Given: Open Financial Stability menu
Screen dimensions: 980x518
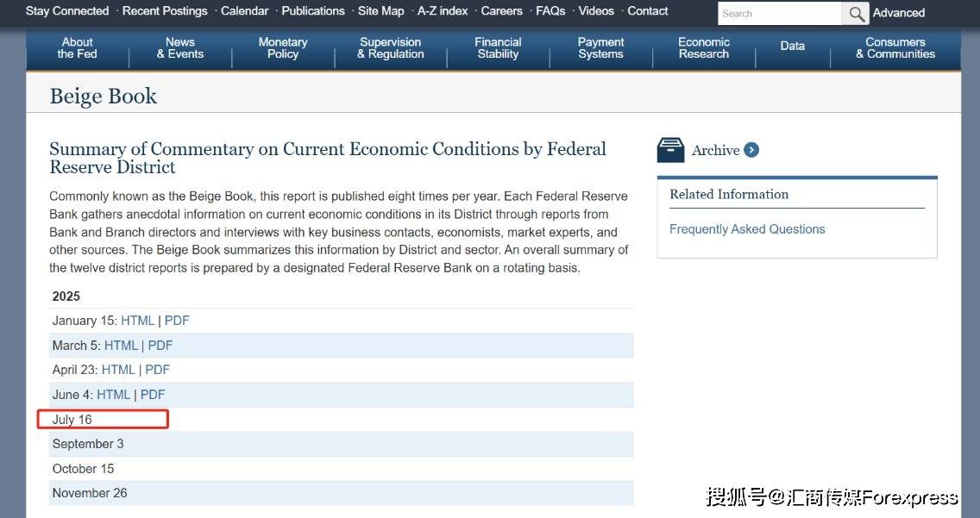Looking at the screenshot, I should (x=498, y=48).
